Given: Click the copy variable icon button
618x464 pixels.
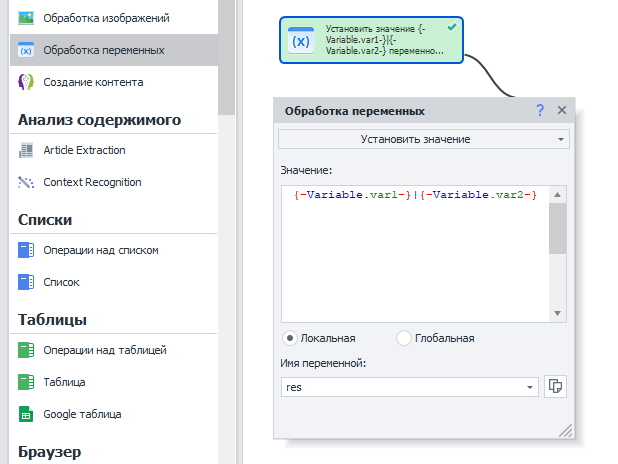Looking at the screenshot, I should [x=555, y=387].
